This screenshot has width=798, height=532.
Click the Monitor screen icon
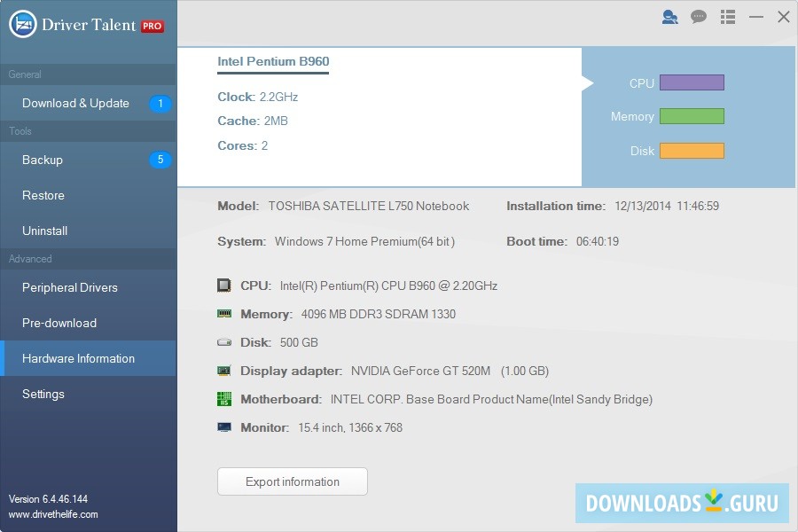[x=224, y=427]
